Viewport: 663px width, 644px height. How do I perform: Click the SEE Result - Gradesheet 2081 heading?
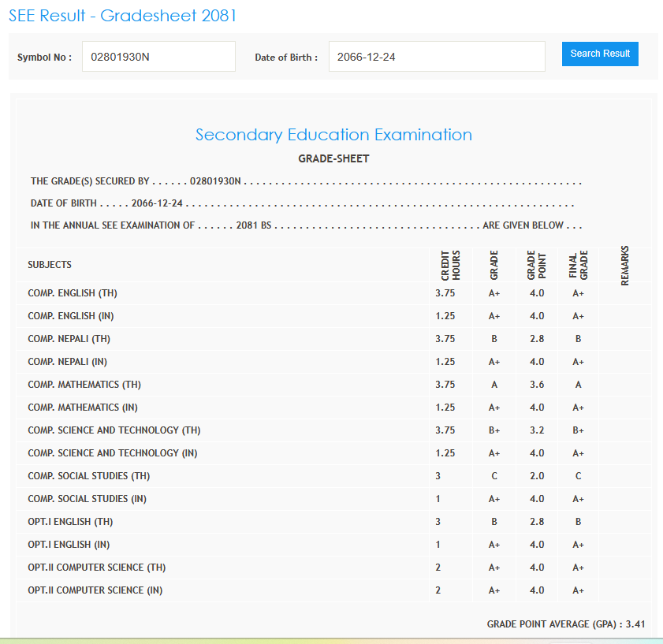coord(122,16)
